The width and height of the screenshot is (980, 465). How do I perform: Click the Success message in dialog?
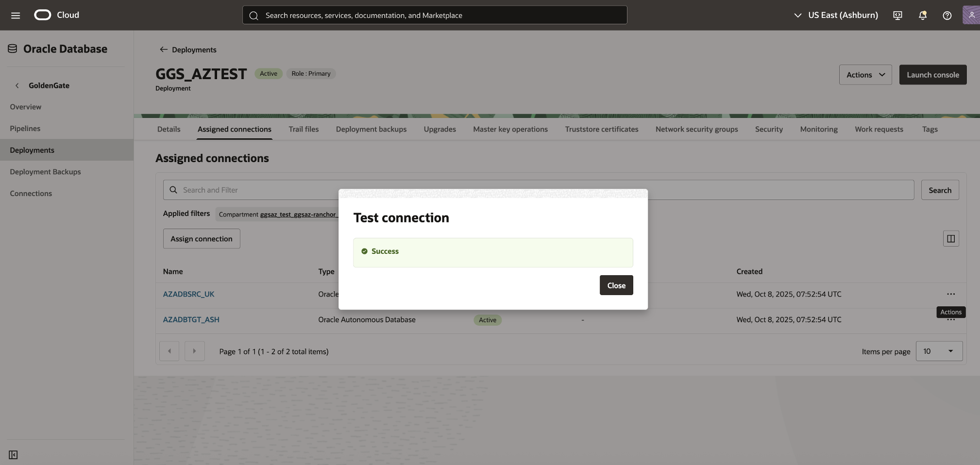[493, 252]
